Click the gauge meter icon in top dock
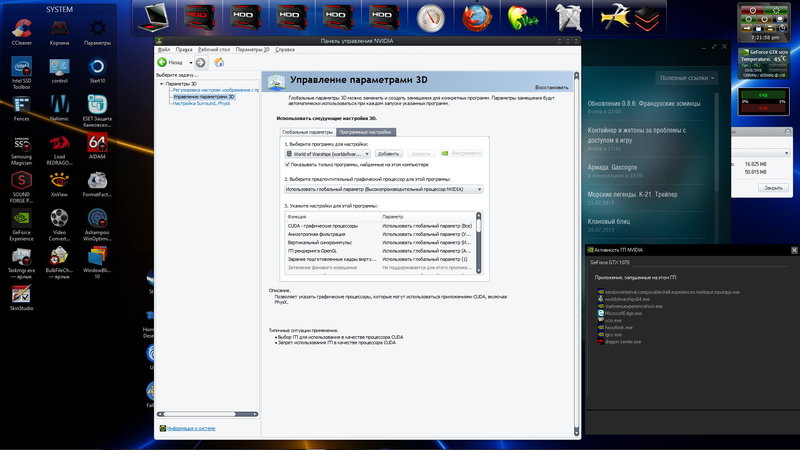Screen dimensions: 800x450 point(431,17)
